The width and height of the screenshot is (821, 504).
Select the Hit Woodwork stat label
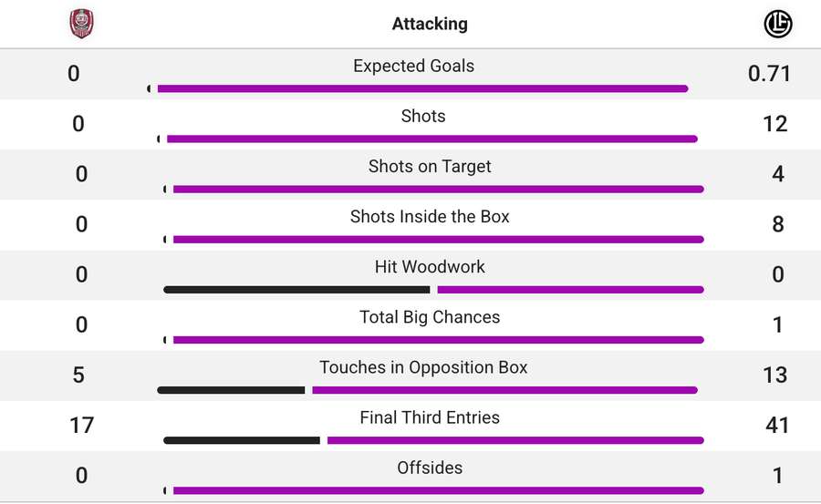[x=430, y=266]
